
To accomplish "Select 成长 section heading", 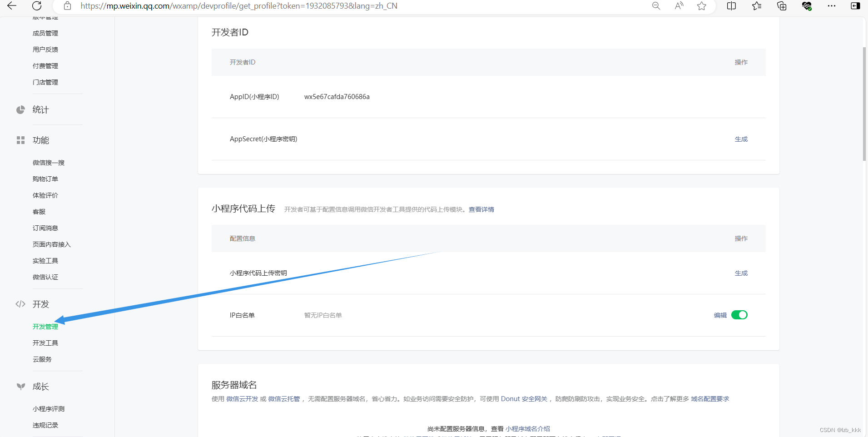I will pyautogui.click(x=40, y=387).
